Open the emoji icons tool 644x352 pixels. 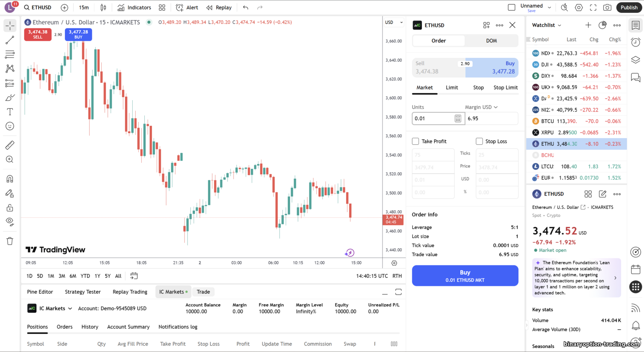point(10,126)
